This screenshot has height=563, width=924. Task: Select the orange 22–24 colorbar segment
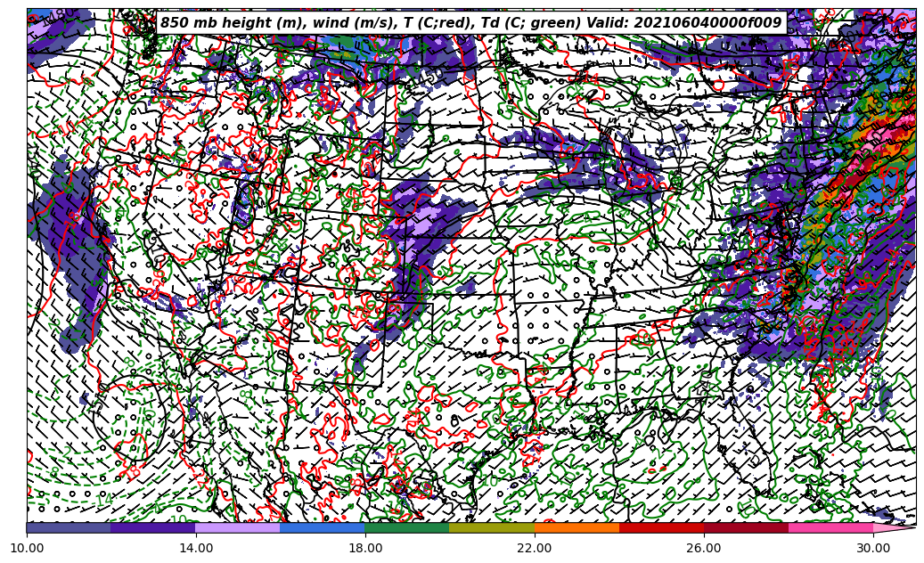tap(576, 527)
